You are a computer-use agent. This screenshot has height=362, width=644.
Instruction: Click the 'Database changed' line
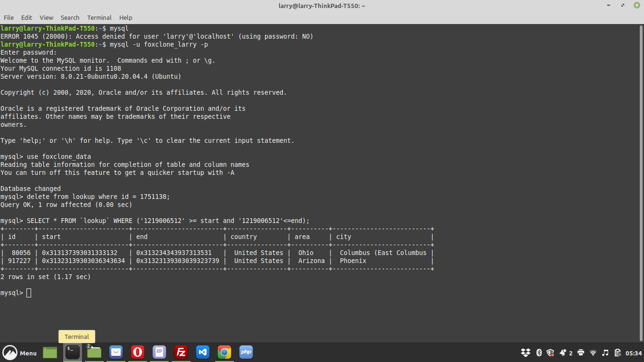(31, 189)
